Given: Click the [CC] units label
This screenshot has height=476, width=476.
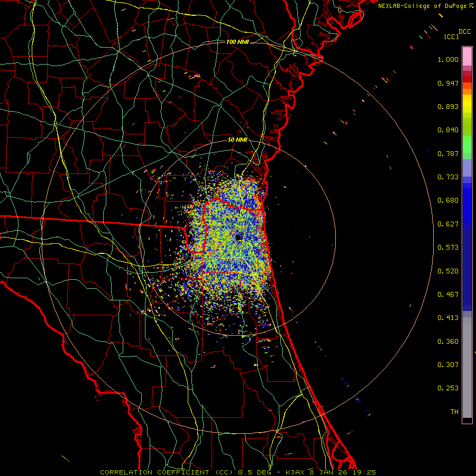Looking at the screenshot, I should (452, 36).
